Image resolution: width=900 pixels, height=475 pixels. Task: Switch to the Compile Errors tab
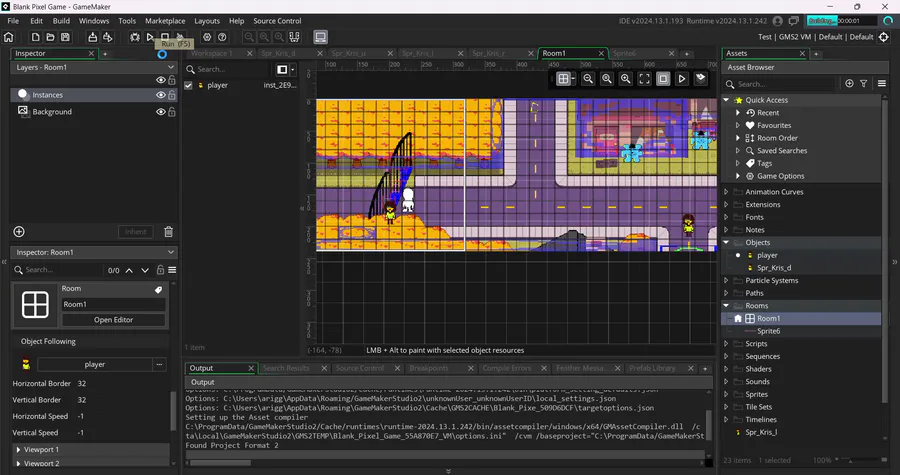pyautogui.click(x=508, y=368)
